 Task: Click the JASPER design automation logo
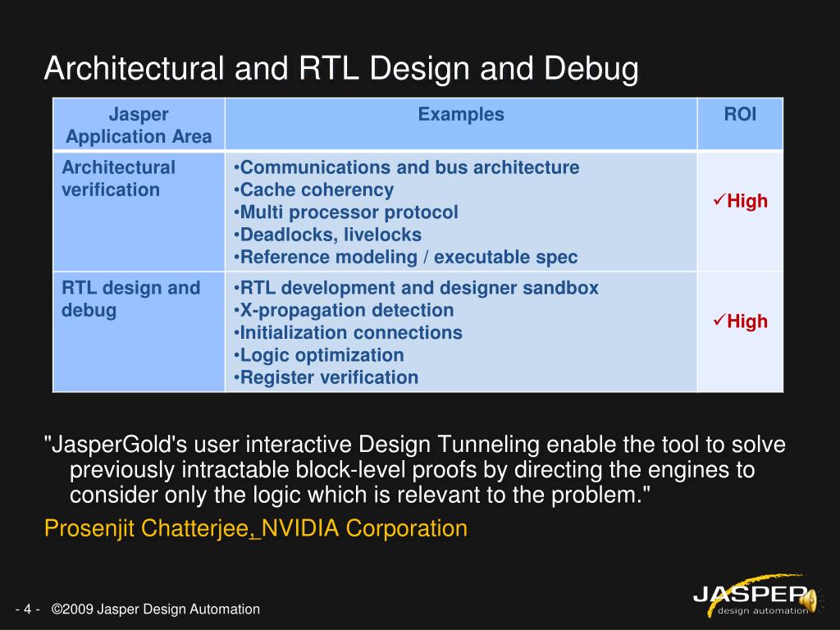point(756,596)
